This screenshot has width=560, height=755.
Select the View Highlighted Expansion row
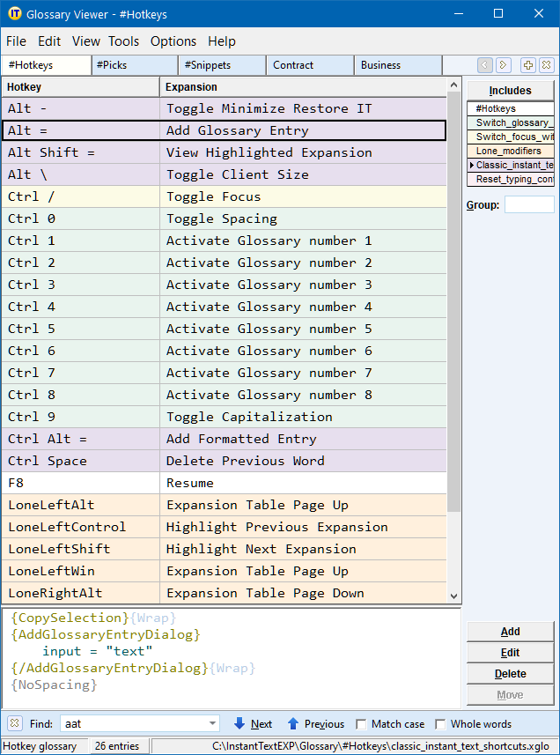tap(225, 152)
